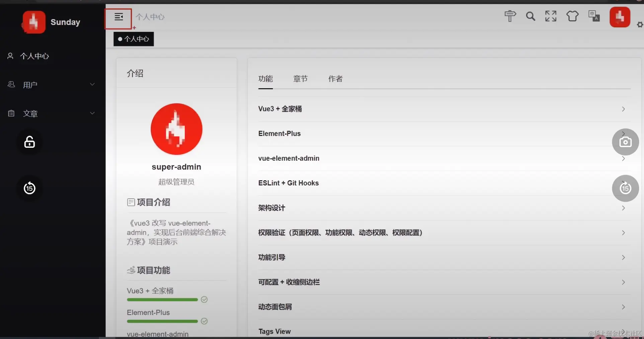
Task: Click the 个人中心 person icon in the sidebar
Action: point(10,56)
